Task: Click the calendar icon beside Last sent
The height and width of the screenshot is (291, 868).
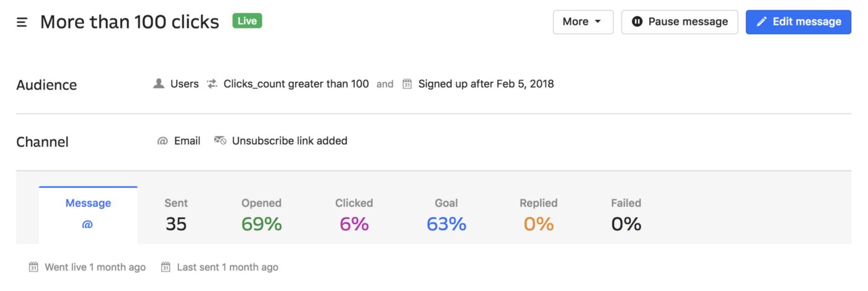Action: click(x=166, y=267)
